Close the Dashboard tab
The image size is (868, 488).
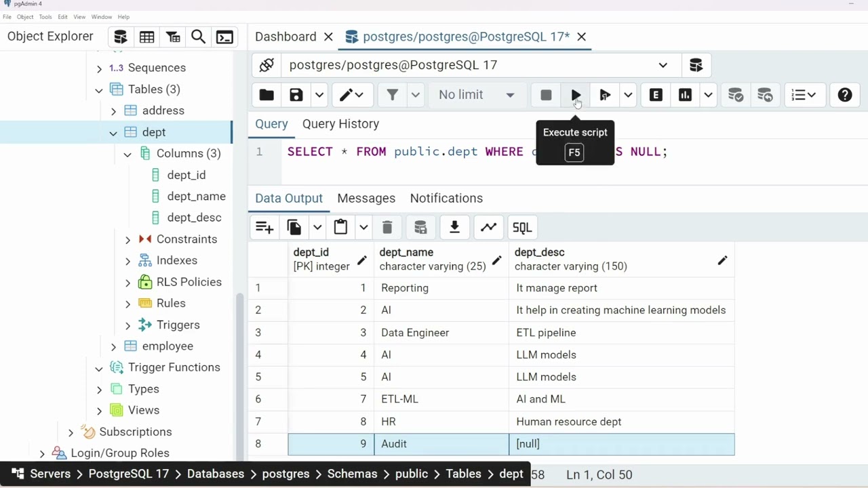click(x=328, y=37)
